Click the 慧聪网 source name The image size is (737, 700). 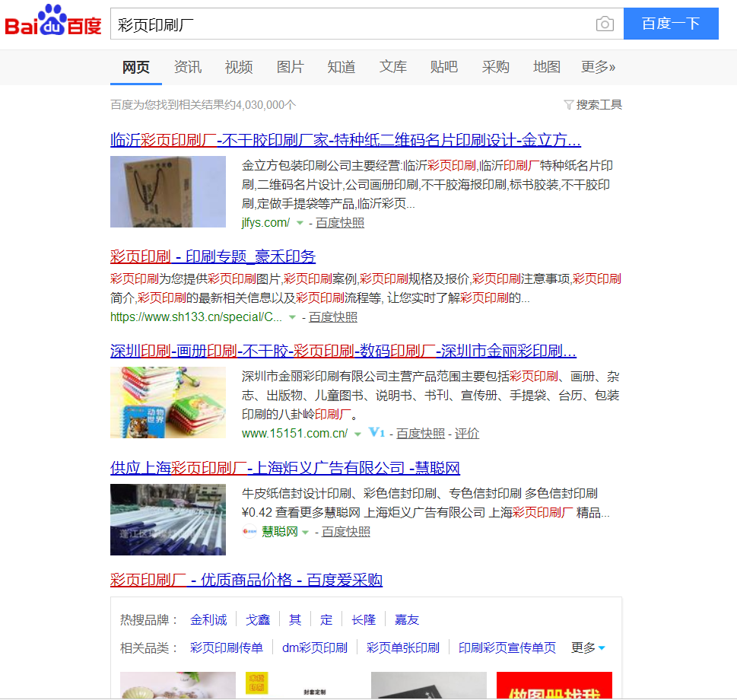[280, 532]
